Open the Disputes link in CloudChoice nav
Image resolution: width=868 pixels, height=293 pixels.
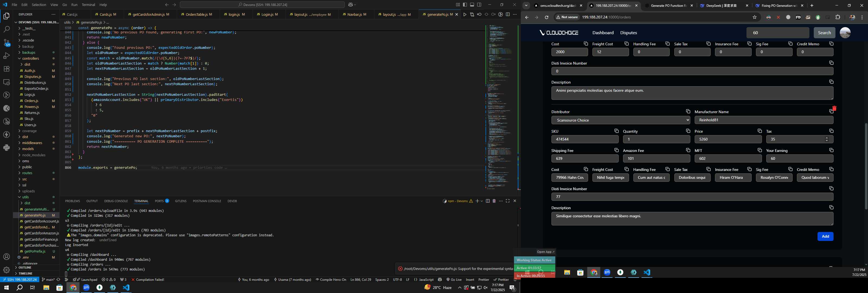pyautogui.click(x=628, y=33)
